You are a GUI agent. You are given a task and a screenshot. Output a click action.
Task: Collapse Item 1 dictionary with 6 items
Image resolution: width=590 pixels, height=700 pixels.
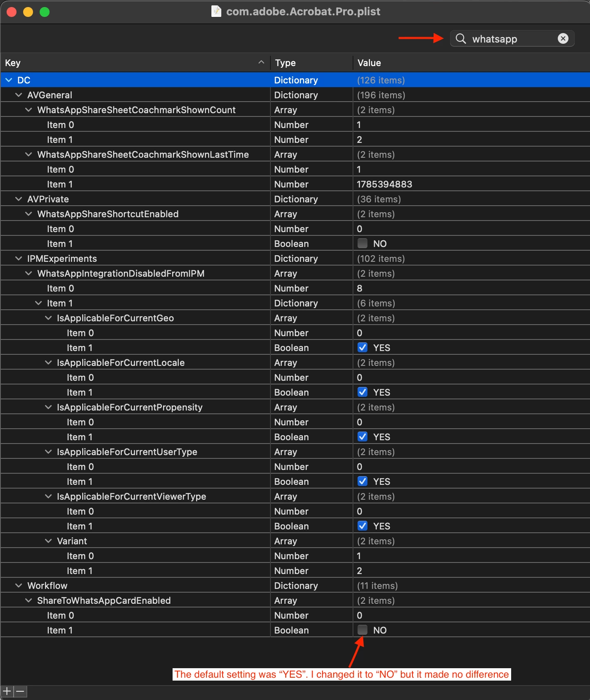tap(38, 303)
